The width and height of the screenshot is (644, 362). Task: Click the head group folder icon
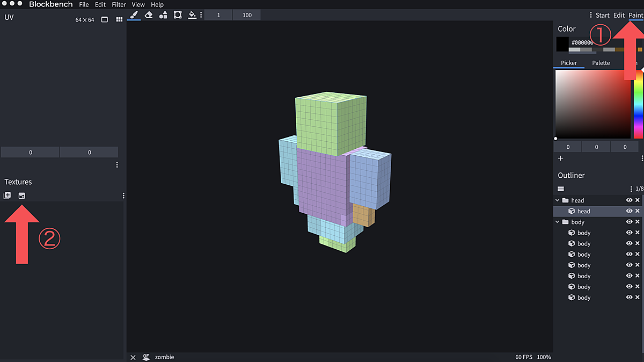point(565,200)
